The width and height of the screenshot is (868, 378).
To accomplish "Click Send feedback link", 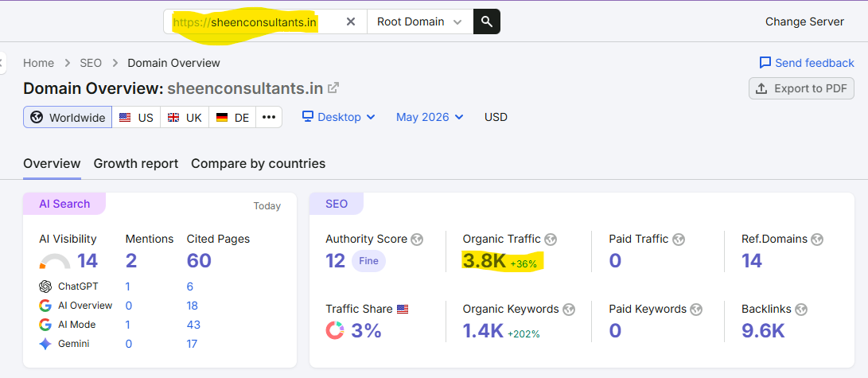I will 807,63.
